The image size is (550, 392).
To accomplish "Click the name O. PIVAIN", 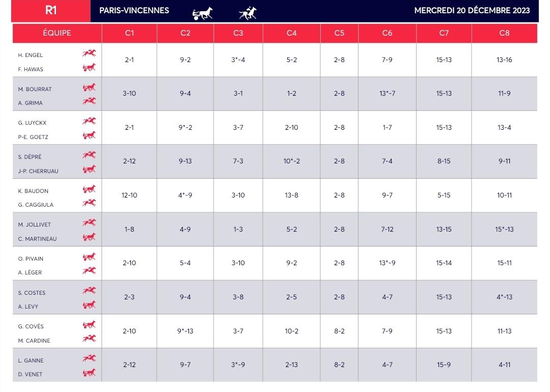I will 31,259.
